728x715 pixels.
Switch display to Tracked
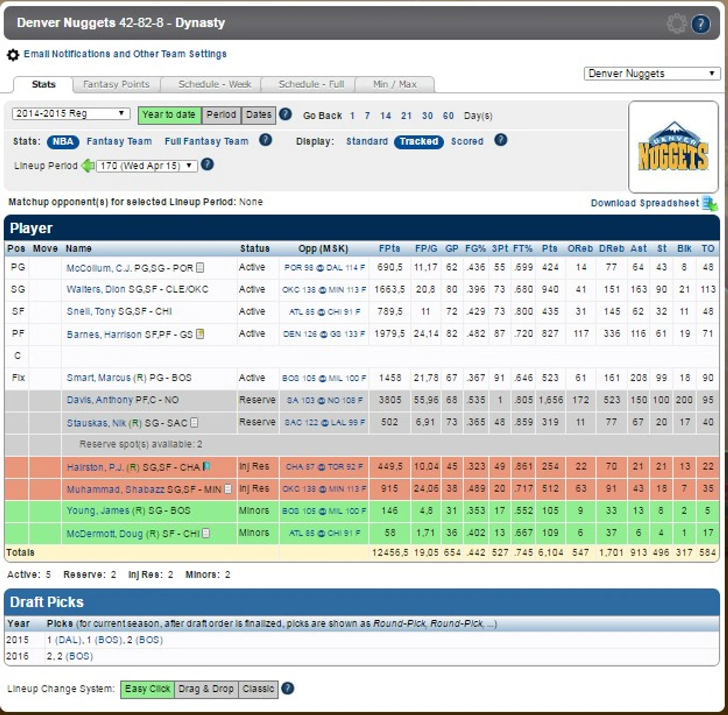point(418,142)
